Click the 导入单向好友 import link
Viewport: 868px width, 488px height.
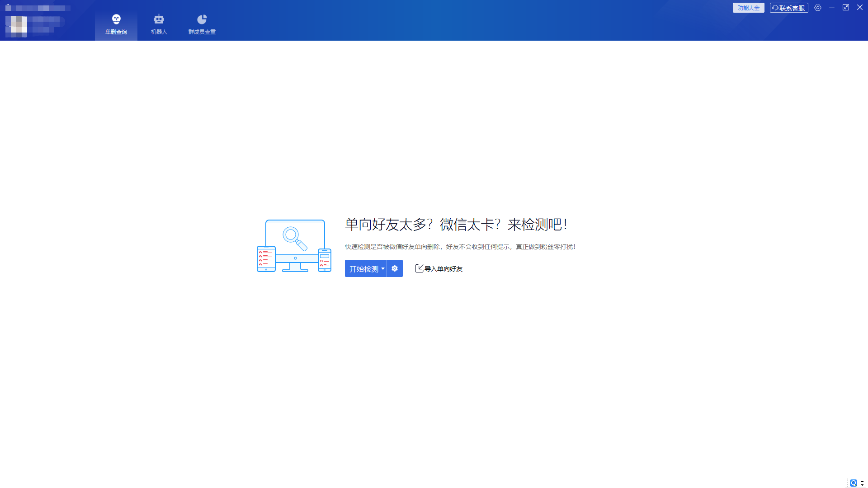[x=439, y=269]
